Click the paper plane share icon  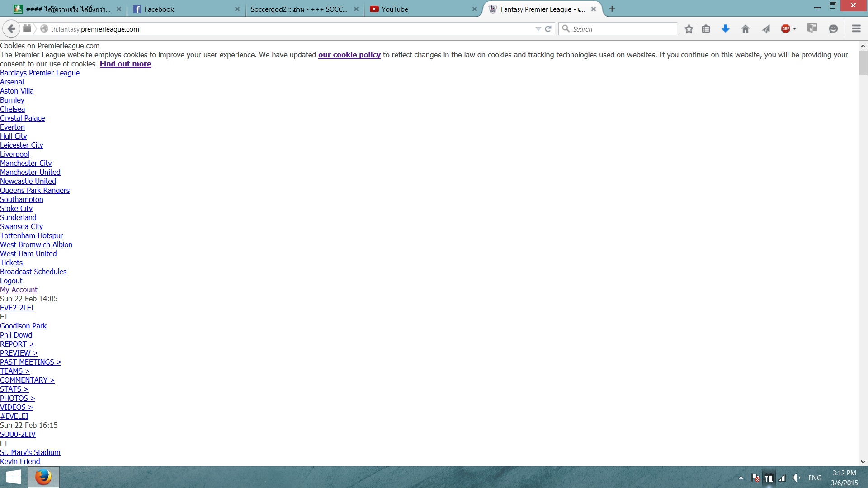[x=766, y=29]
